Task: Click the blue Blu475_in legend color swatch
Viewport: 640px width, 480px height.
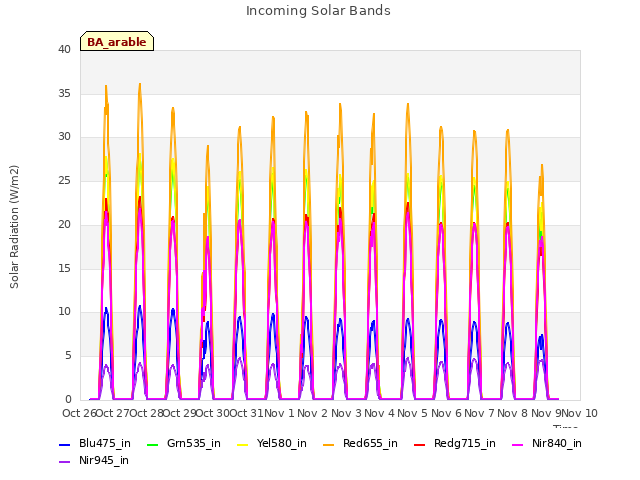Action: 65,444
